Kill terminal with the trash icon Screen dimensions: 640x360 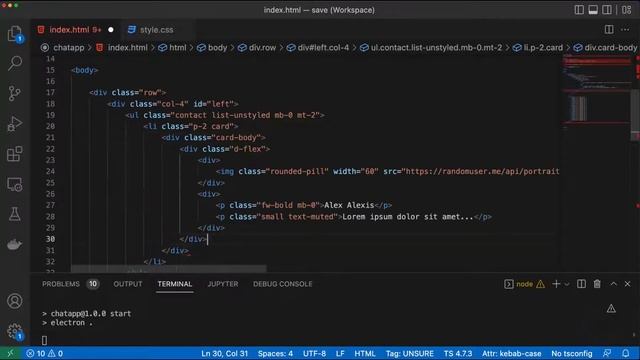(597, 284)
